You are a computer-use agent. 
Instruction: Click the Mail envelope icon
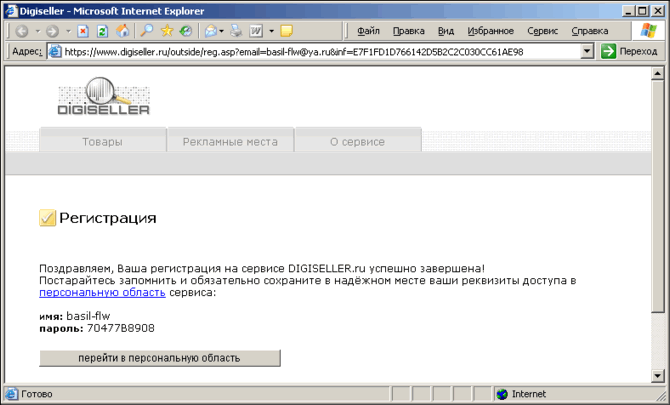[x=211, y=31]
